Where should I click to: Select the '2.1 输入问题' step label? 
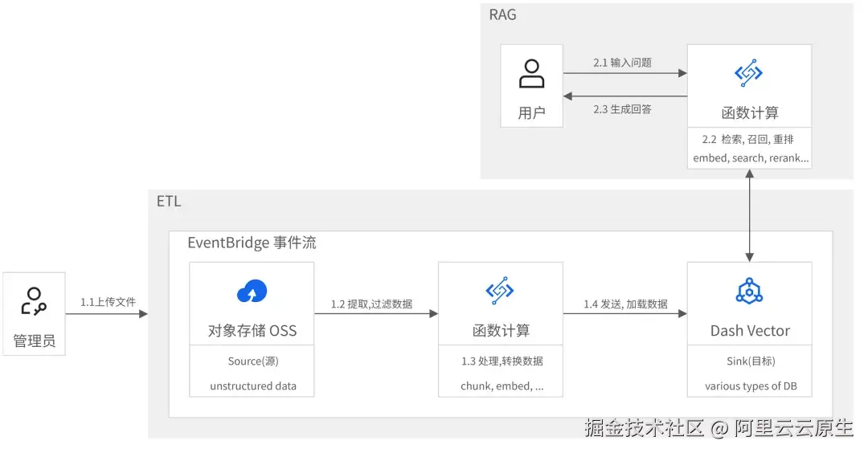click(622, 63)
